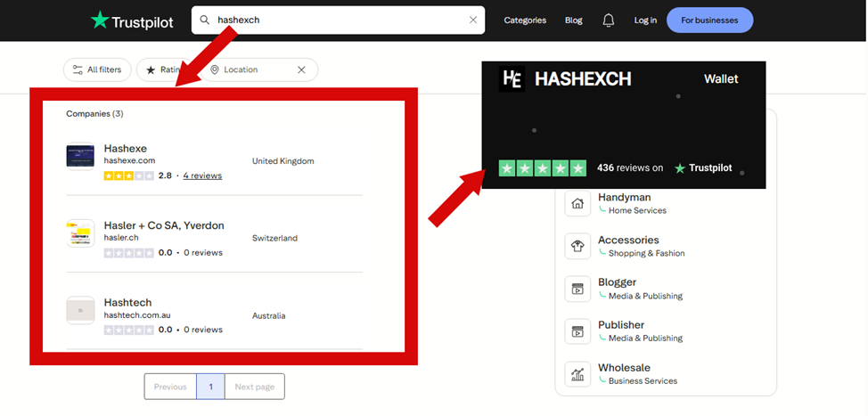Select the 436 reviews text
This screenshot has height=416, width=868.
click(x=630, y=168)
